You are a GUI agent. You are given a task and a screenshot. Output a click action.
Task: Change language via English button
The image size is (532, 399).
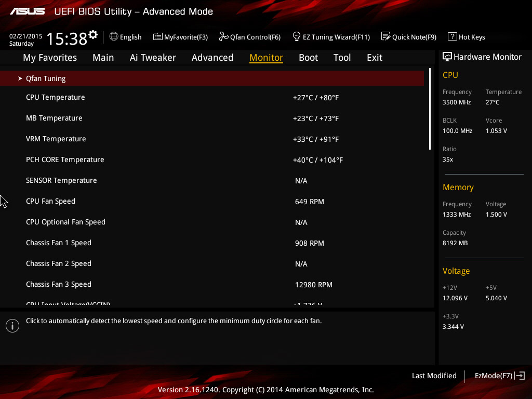pyautogui.click(x=126, y=37)
